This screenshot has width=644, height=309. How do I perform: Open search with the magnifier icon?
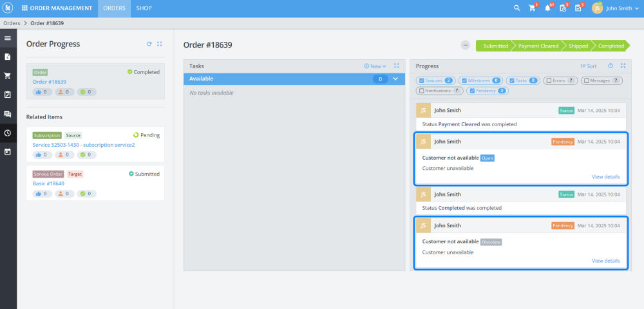pos(517,8)
